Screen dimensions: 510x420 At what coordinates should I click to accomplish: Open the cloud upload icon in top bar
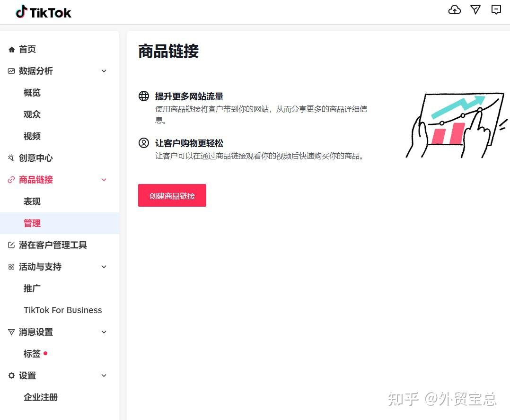tap(454, 9)
